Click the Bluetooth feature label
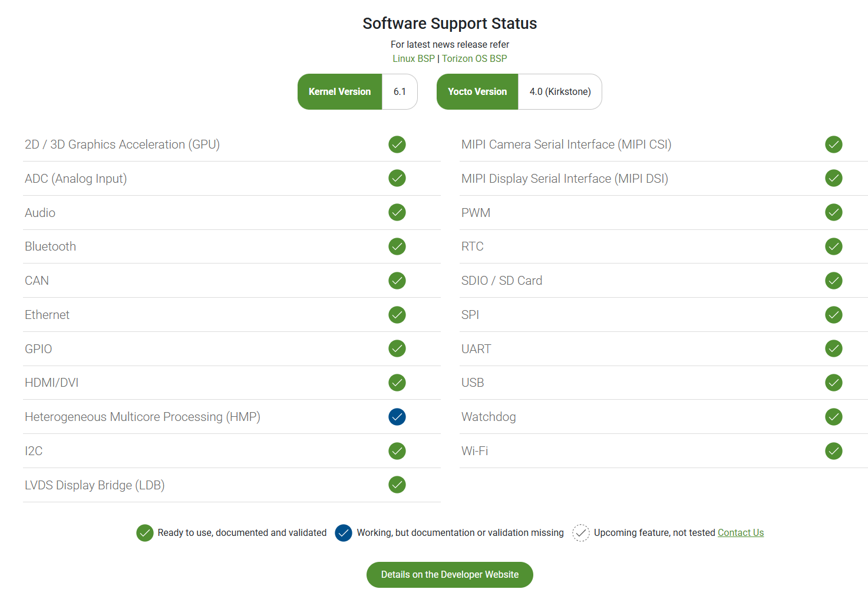The image size is (868, 599). (x=50, y=246)
